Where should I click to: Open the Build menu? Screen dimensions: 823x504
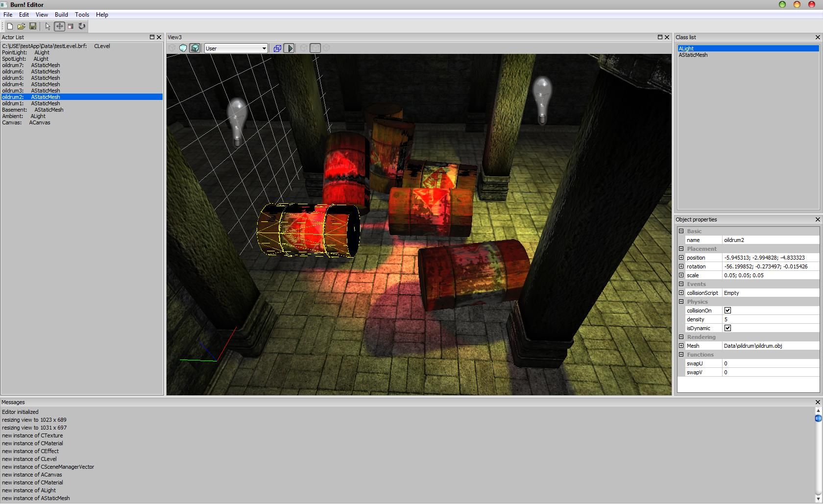[x=61, y=14]
